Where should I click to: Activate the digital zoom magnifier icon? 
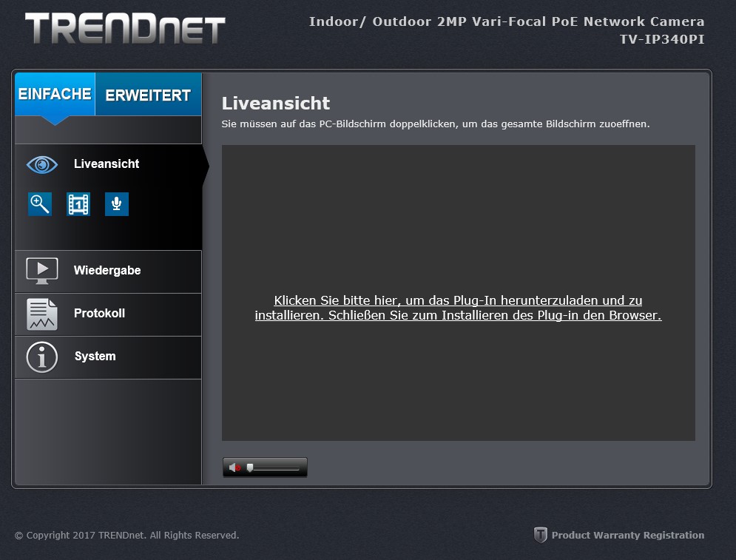point(40,204)
